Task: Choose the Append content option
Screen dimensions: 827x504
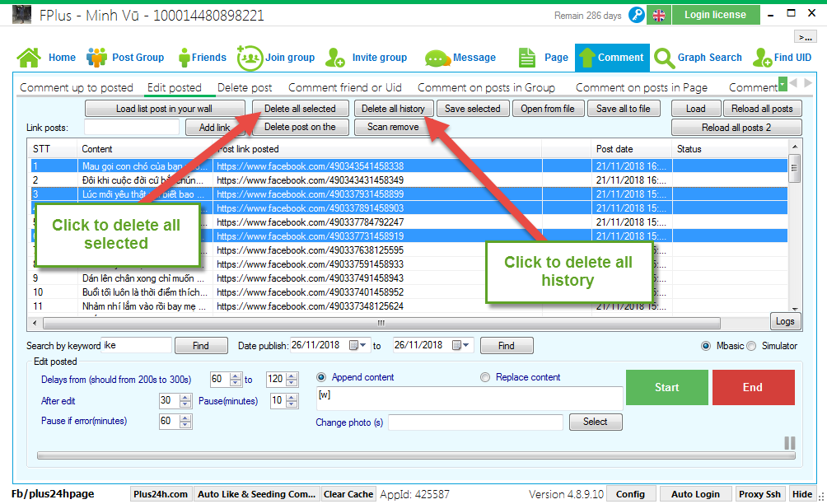Action: coord(320,377)
